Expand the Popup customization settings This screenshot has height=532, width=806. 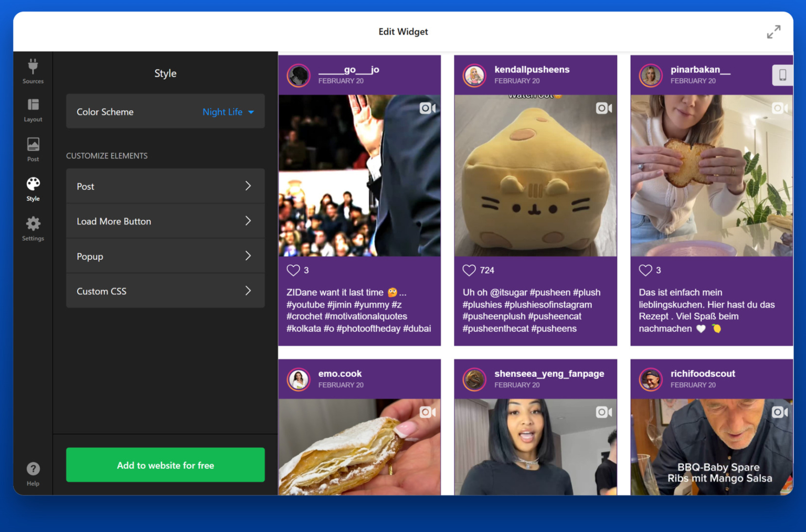pyautogui.click(x=165, y=256)
